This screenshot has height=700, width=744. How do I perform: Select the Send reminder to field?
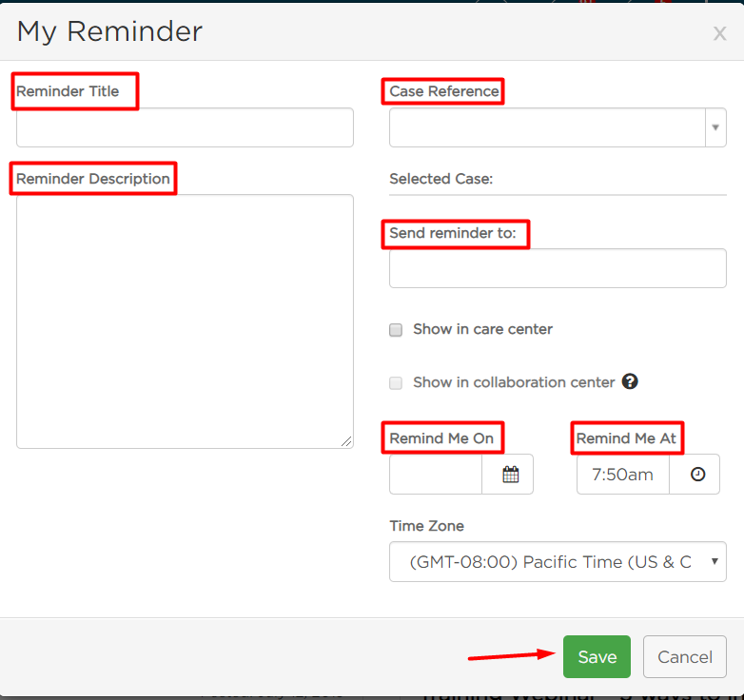(558, 268)
